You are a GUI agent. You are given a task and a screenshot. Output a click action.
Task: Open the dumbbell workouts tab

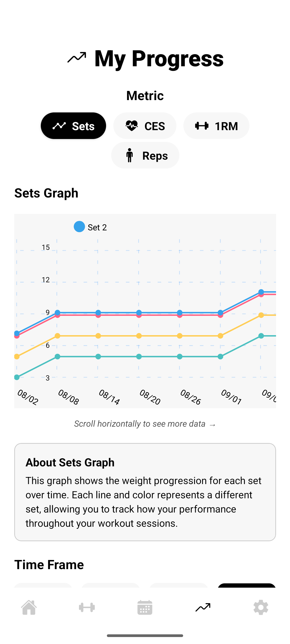(87, 607)
